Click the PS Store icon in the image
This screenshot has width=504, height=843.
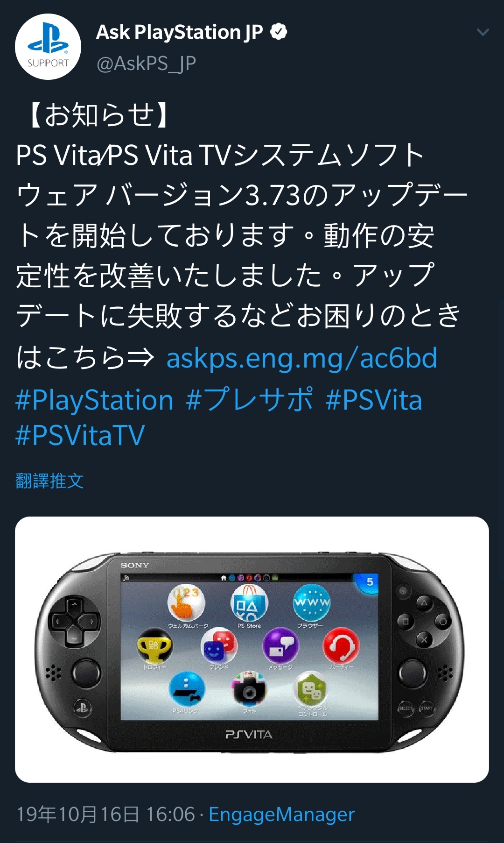pos(249,603)
